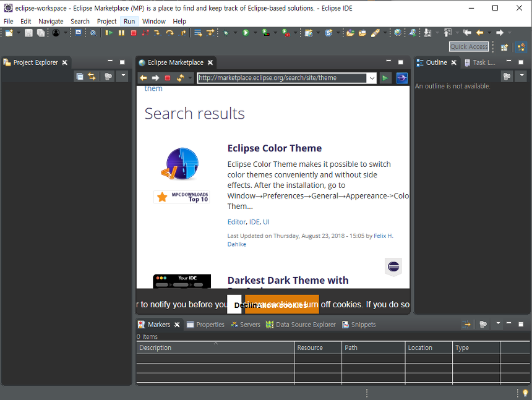532x400 pixels.
Task: Click the Back arrow in browser bar
Action: click(143, 78)
